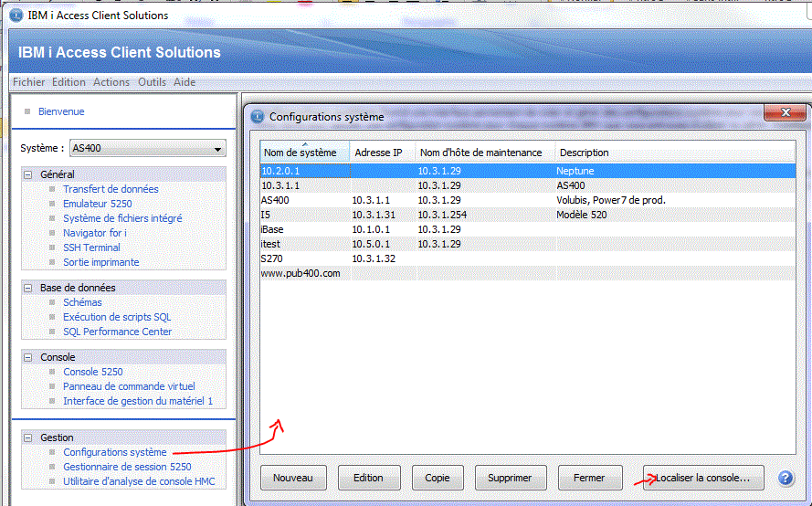Open Panneau de commande virtuel
This screenshot has width=812, height=506.
(x=129, y=386)
